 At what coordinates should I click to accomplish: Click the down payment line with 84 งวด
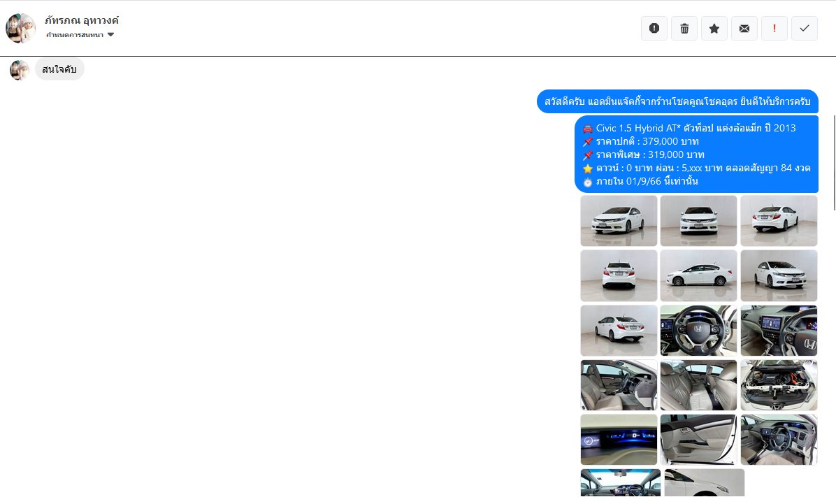click(703, 168)
